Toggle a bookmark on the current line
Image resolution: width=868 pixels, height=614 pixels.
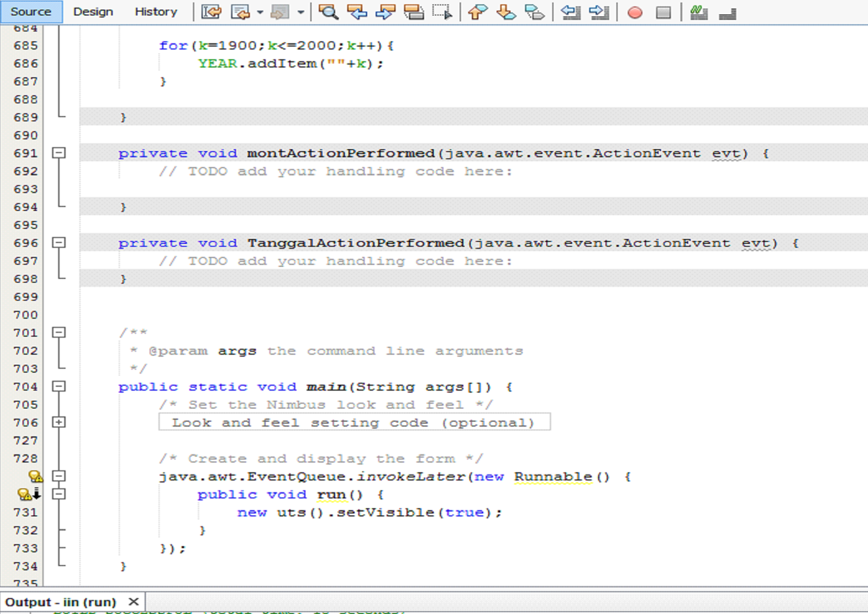535,11
